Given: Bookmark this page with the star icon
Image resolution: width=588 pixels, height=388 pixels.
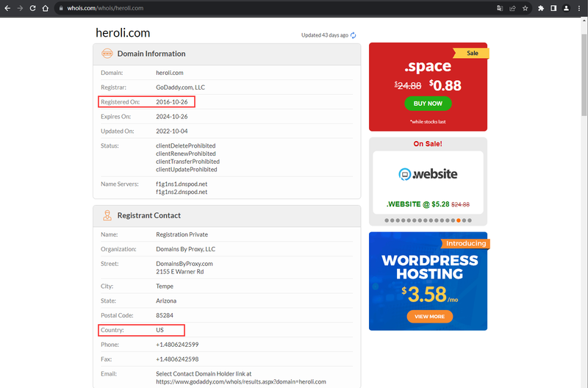Looking at the screenshot, I should pos(525,8).
